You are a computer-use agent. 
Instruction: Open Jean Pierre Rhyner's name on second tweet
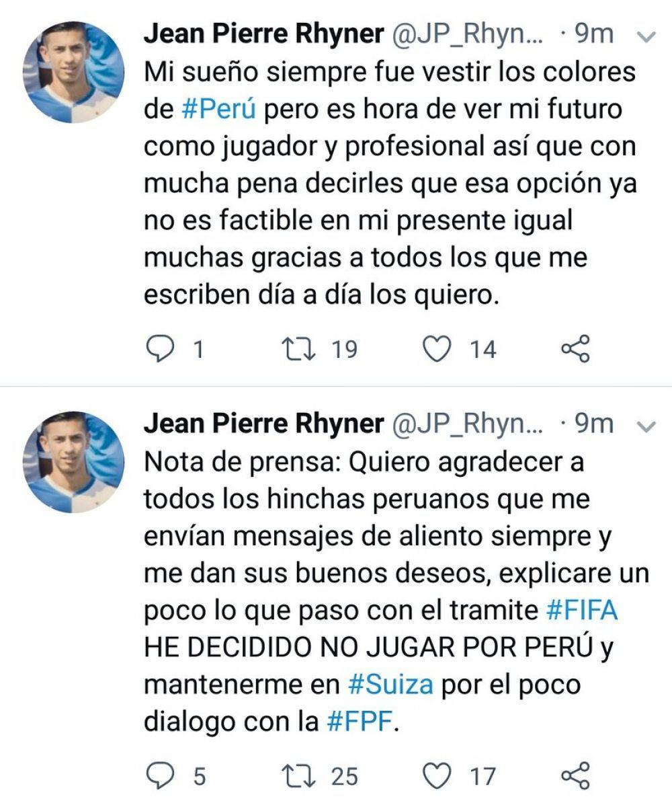263,424
